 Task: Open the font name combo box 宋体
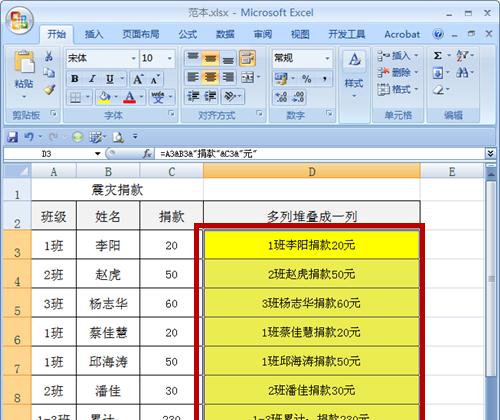[x=102, y=58]
